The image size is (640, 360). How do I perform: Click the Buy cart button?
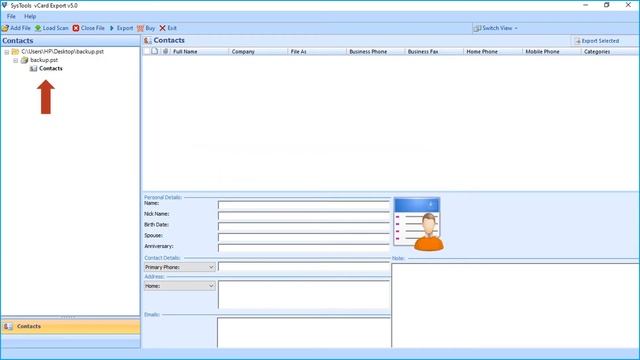click(x=146, y=28)
